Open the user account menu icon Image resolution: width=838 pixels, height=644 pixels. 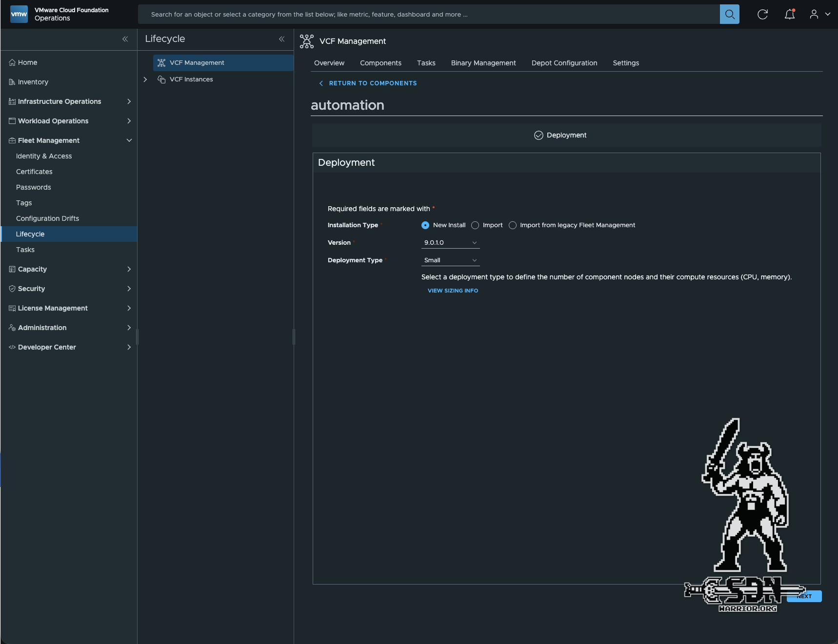(814, 14)
